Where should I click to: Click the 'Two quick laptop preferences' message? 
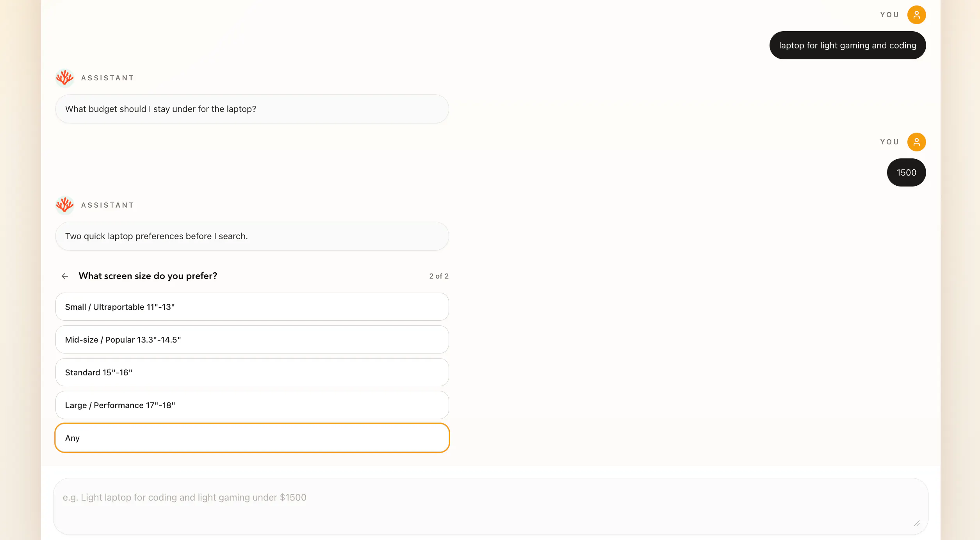coord(252,236)
